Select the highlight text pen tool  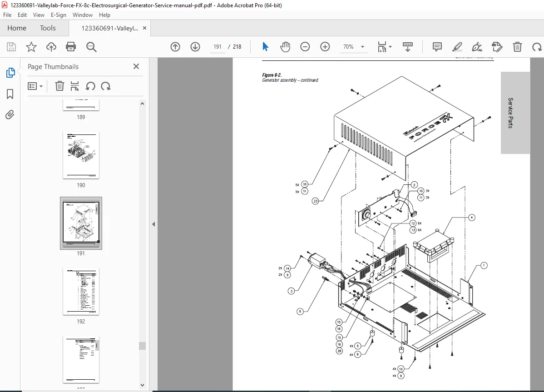click(457, 47)
